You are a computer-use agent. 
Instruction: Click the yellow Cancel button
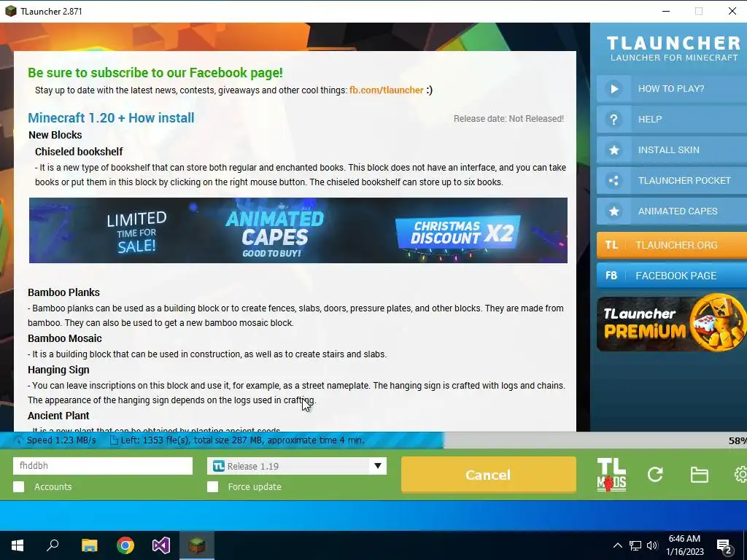point(488,475)
